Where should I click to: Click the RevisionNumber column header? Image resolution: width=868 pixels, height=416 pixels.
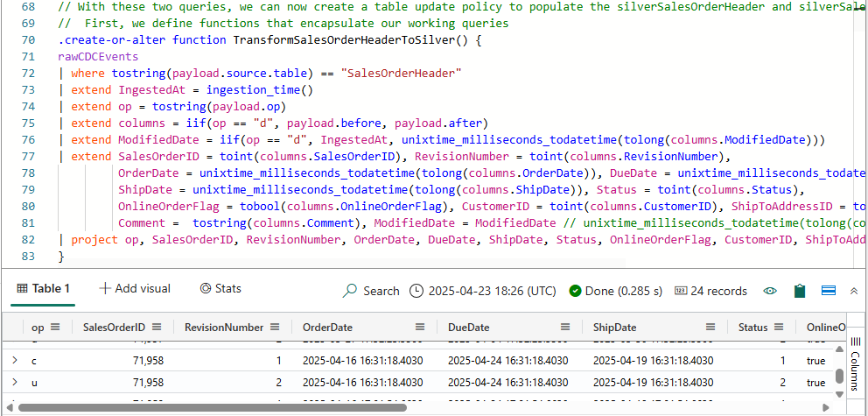[224, 328]
